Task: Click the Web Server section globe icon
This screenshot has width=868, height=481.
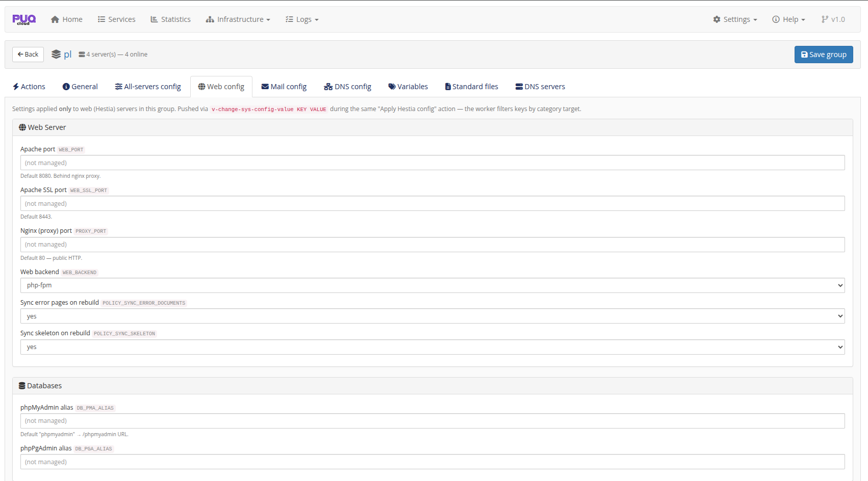Action: tap(22, 127)
